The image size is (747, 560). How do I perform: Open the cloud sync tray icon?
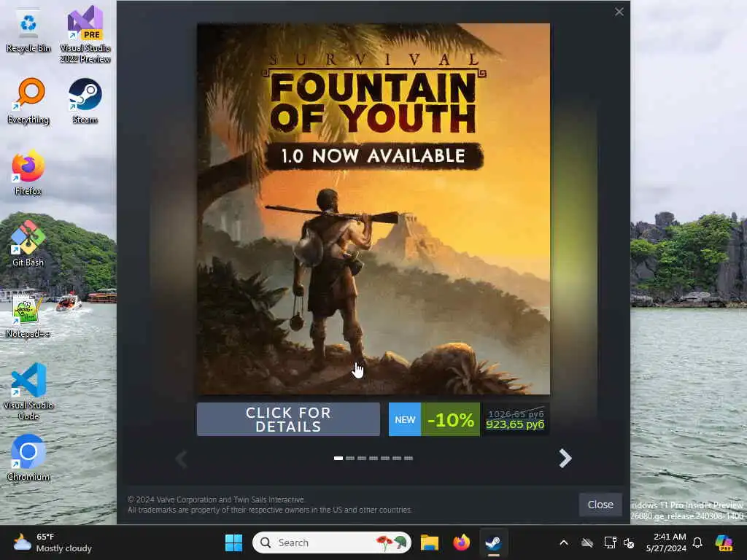click(587, 542)
